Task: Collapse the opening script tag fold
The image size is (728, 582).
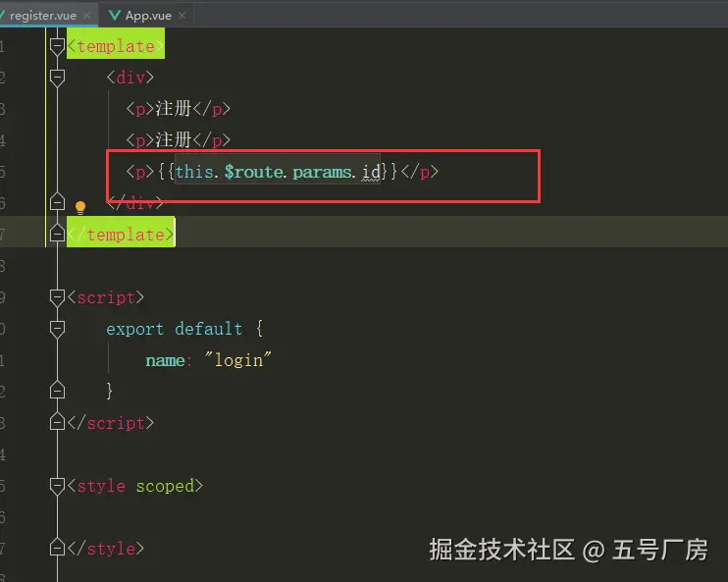Action: tap(57, 297)
